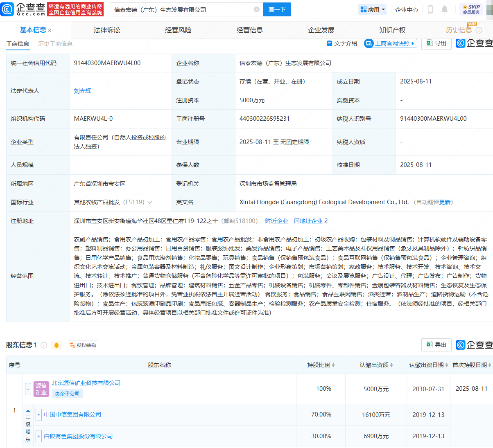This screenshot has width=493, height=448.
Task: Expand the 国标行业 chevron next to F5119
Action: [x=150, y=203]
